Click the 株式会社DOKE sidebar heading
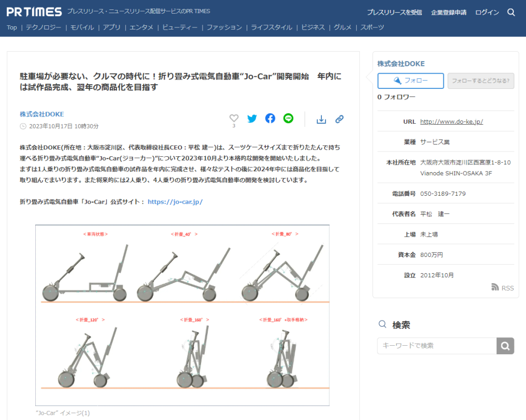The height and width of the screenshot is (420, 526). (401, 64)
